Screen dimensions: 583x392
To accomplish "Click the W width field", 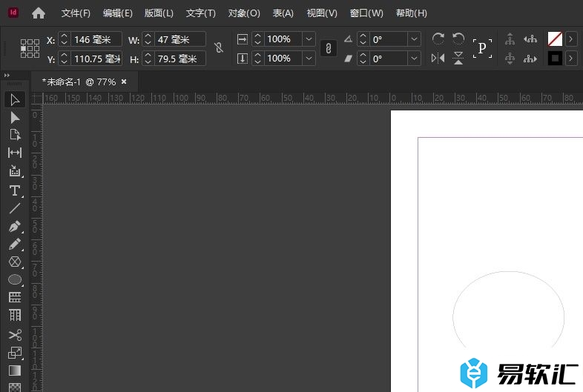I will tap(180, 39).
